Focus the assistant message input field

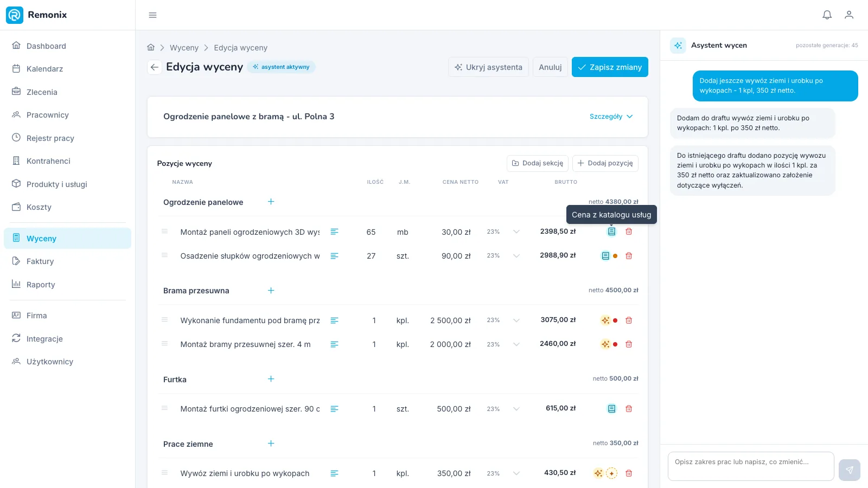pos(751,466)
